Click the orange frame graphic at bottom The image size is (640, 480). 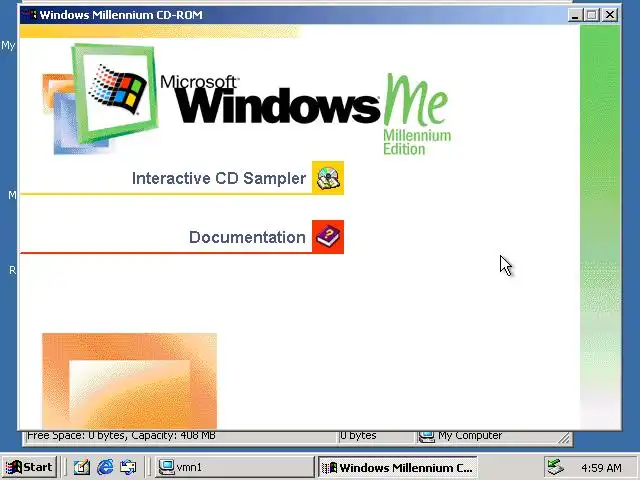pyautogui.click(x=129, y=381)
